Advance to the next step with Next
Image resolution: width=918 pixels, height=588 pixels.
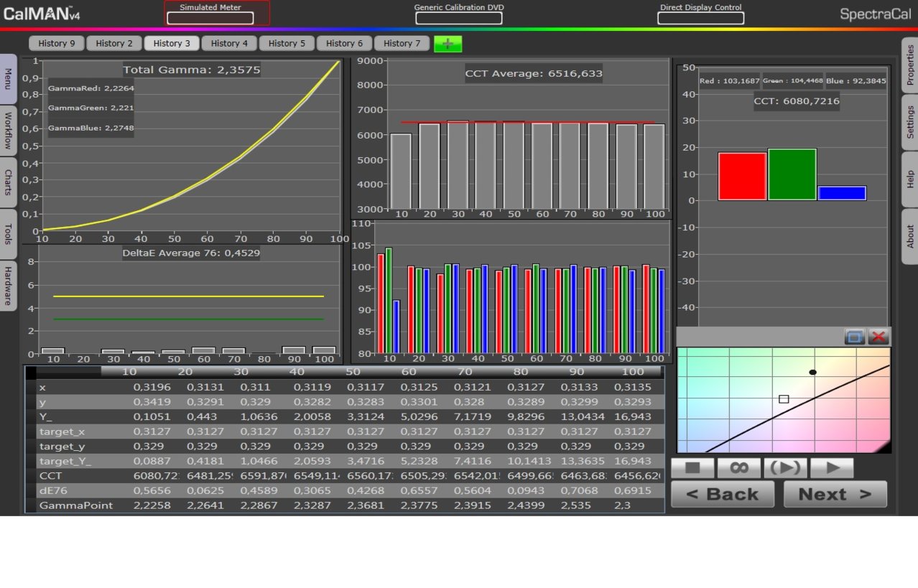coord(835,494)
